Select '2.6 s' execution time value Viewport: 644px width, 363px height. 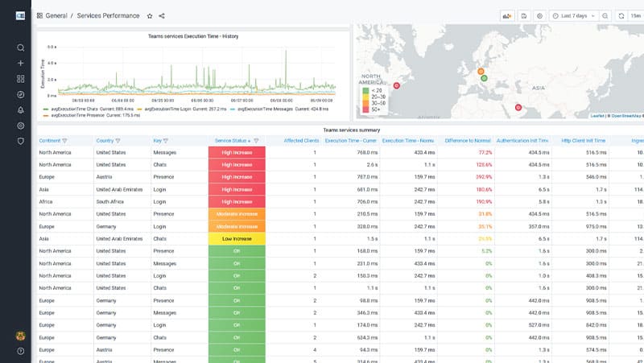click(x=372, y=165)
